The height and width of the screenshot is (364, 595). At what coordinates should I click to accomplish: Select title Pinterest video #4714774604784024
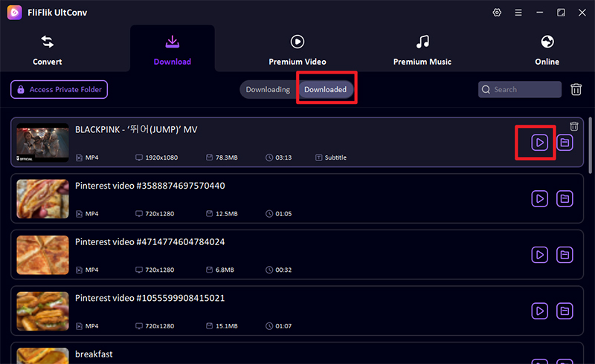pos(150,242)
